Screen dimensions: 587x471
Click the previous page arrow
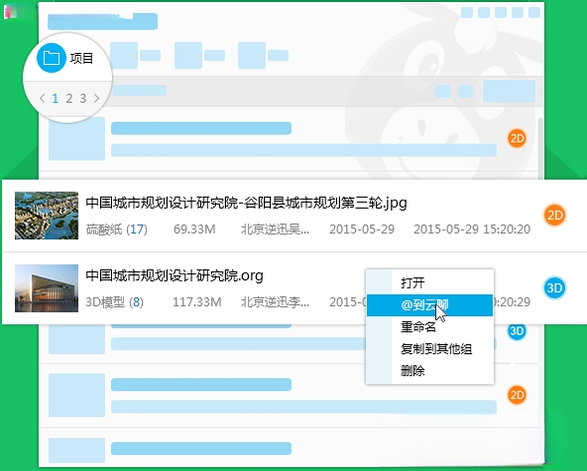coord(42,98)
